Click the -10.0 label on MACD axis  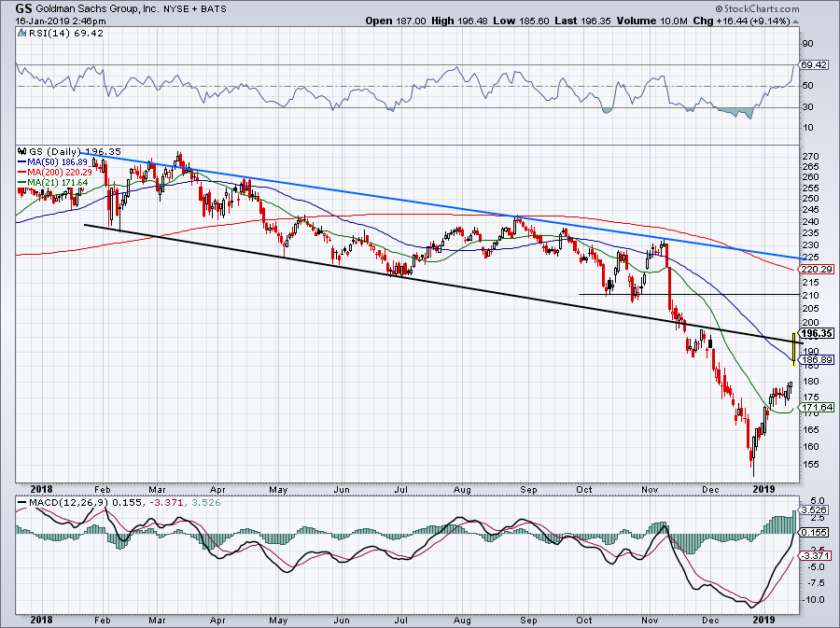(813, 600)
